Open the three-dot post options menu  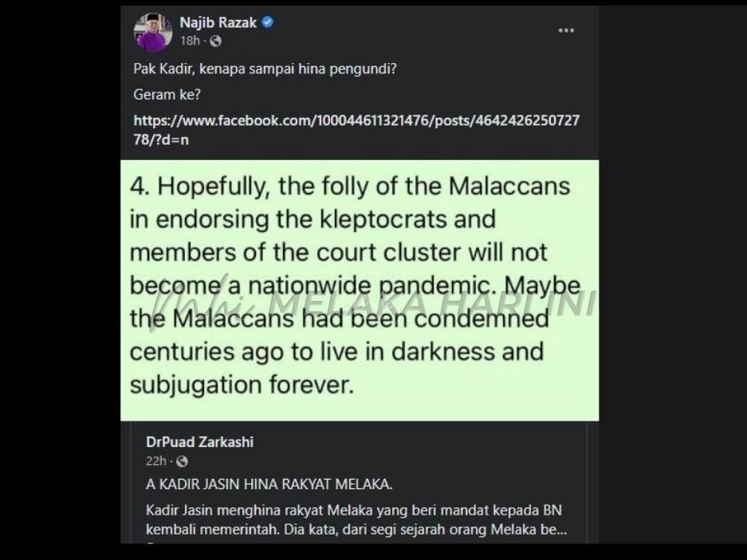click(566, 30)
